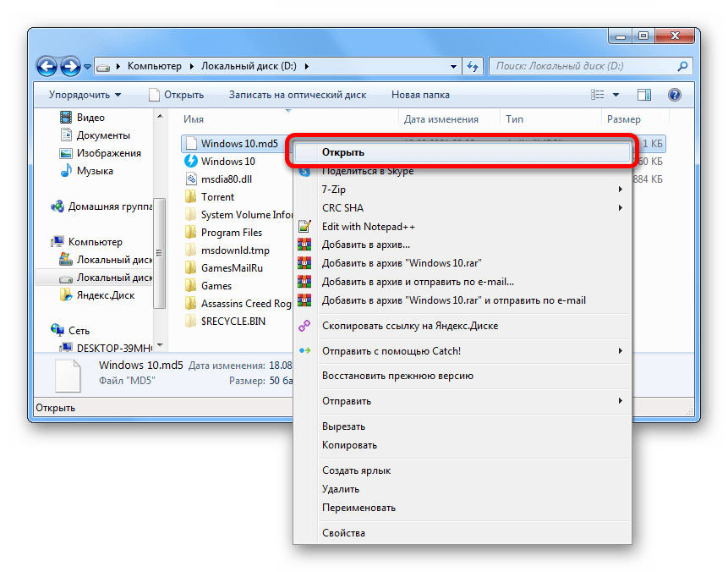
Task: Choose Удалить from context menu
Action: (x=462, y=489)
